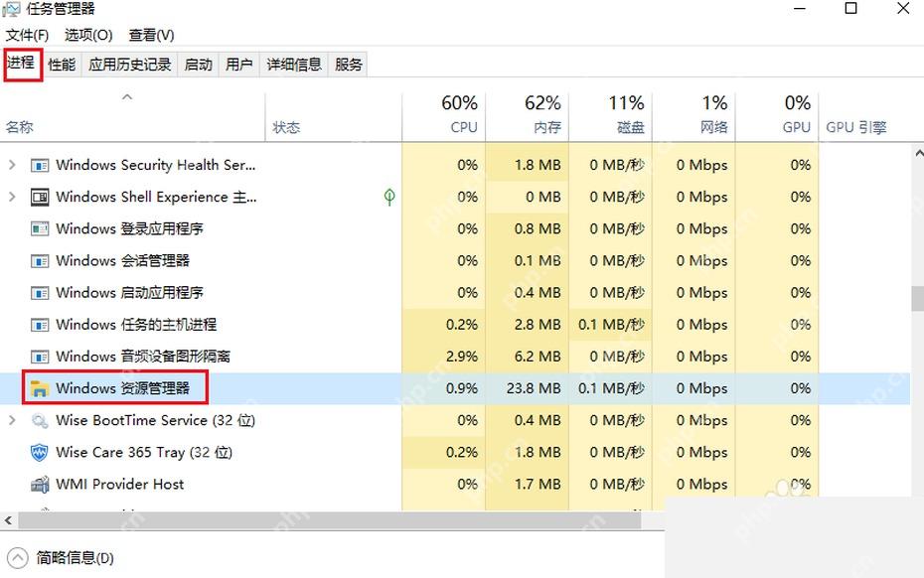This screenshot has height=578, width=924.
Task: Click 简略信息(D) to show fewer details
Action: tap(75, 558)
